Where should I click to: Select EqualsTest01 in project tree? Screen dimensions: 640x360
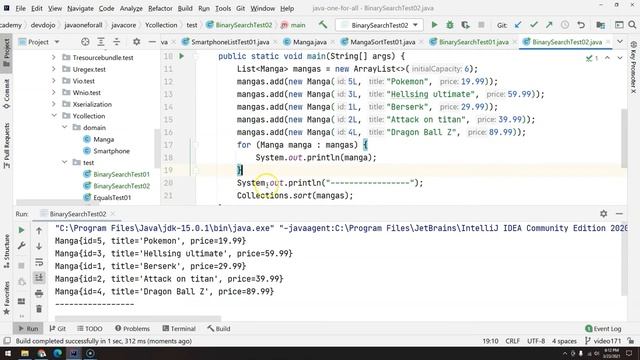pos(112,197)
